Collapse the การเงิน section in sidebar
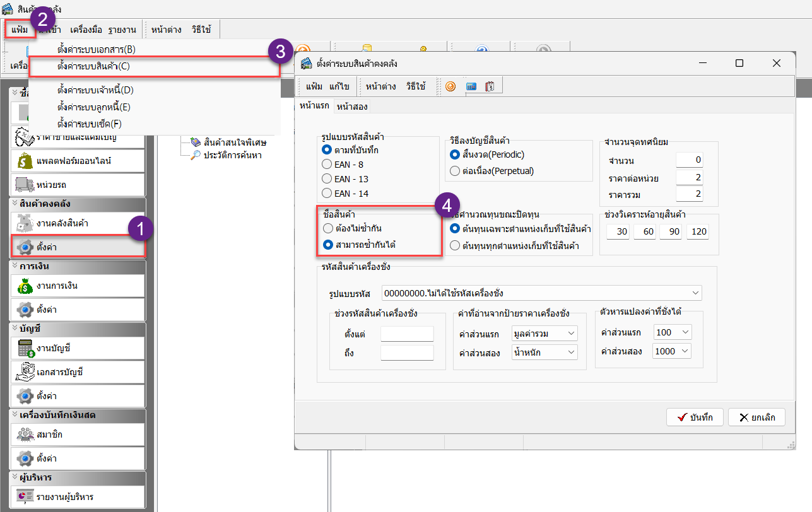 coord(15,267)
